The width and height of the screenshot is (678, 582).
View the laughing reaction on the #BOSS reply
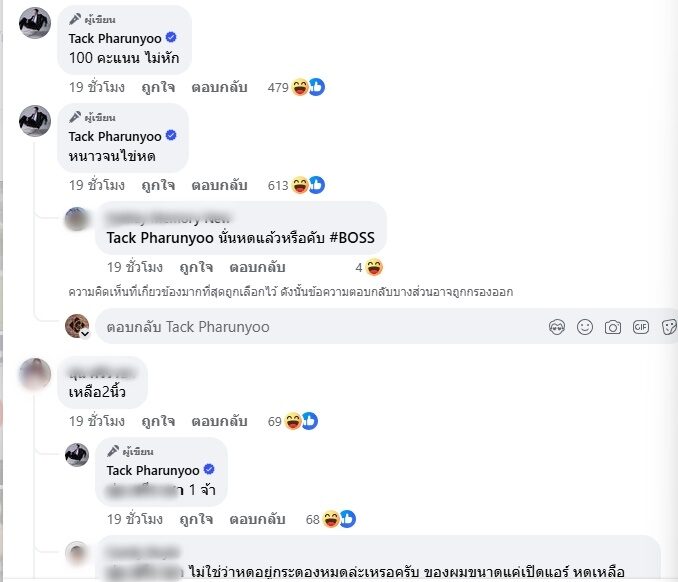374,268
